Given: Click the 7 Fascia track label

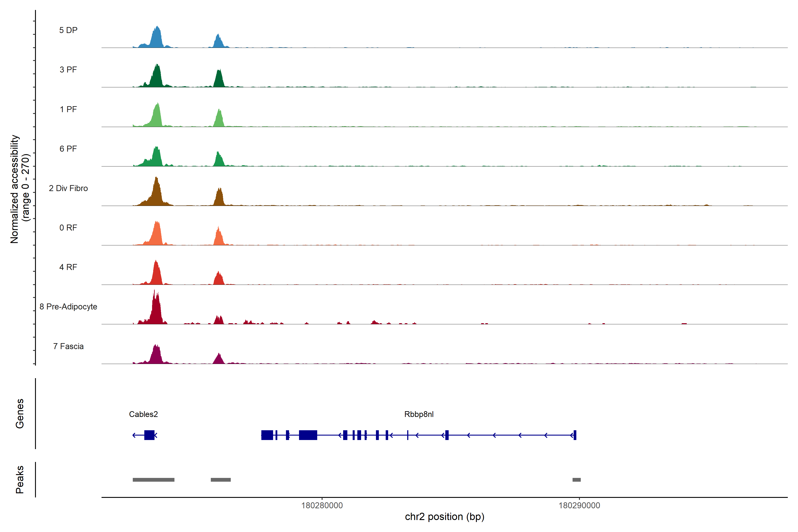Looking at the screenshot, I should pos(68,346).
